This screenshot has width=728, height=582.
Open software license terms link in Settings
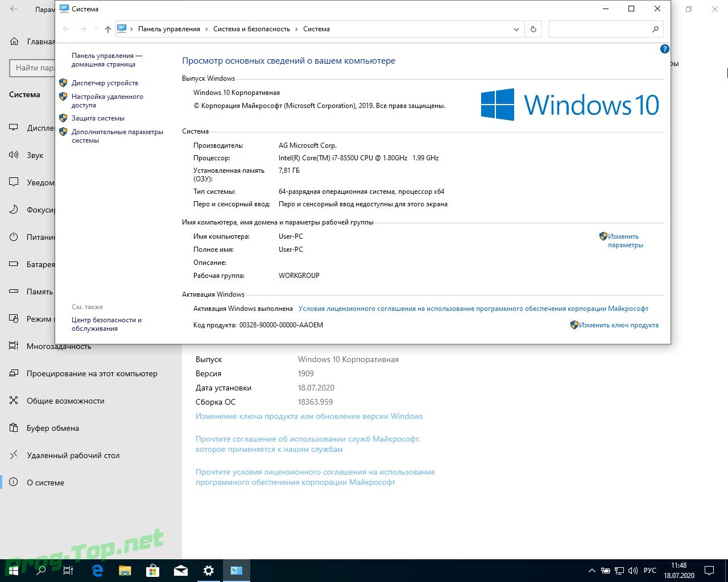315,477
